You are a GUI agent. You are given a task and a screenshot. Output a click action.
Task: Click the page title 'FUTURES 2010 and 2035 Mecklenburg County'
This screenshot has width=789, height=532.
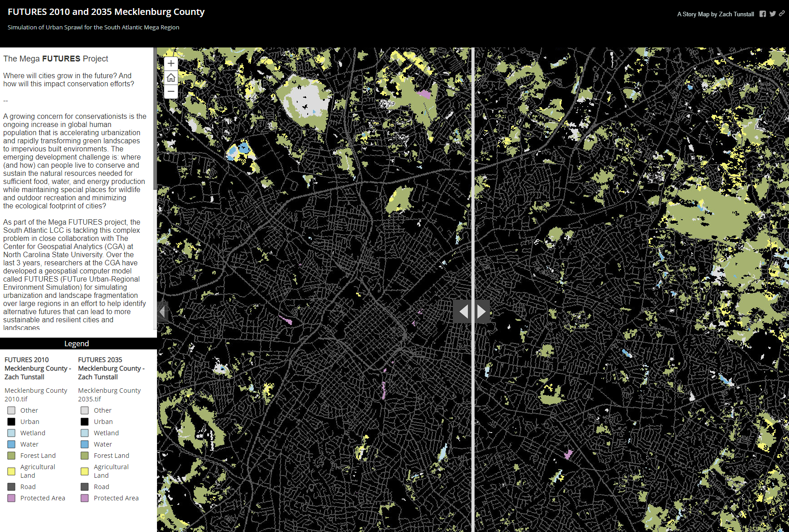click(x=106, y=12)
